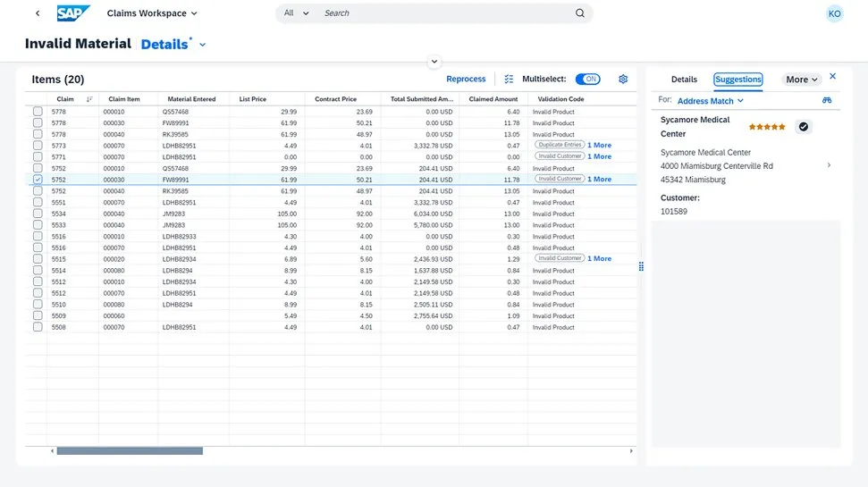This screenshot has height=487, width=868.
Task: Click 1 More link beside Duplicate Entries
Action: click(x=599, y=145)
